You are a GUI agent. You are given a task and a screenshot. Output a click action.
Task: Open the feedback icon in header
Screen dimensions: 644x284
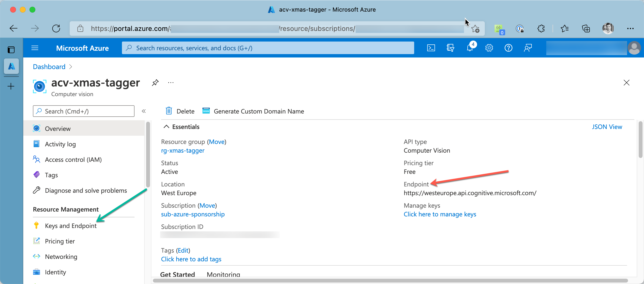[x=527, y=48]
